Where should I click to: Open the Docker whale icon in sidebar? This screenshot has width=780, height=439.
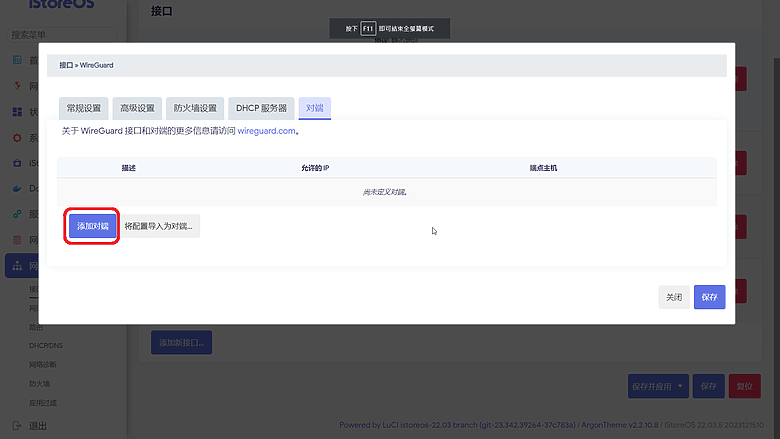tap(17, 188)
